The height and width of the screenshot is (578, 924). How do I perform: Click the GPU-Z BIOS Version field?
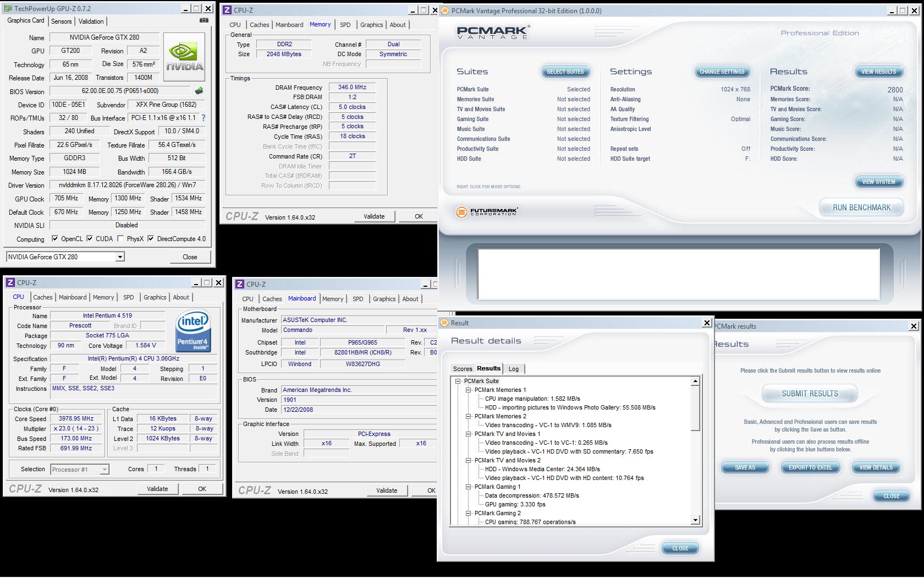click(x=120, y=91)
